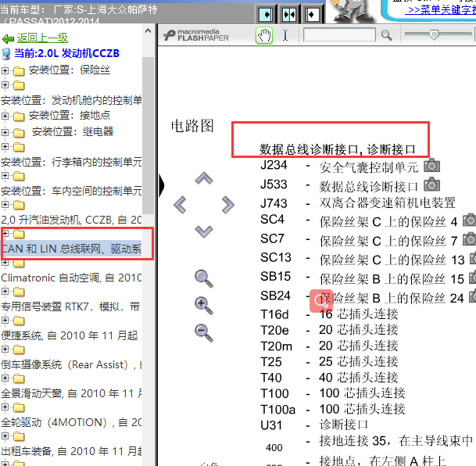Expand the 安装位置：行李箱内的控制单元 node
The image size is (476, 466).
[x=5, y=147]
